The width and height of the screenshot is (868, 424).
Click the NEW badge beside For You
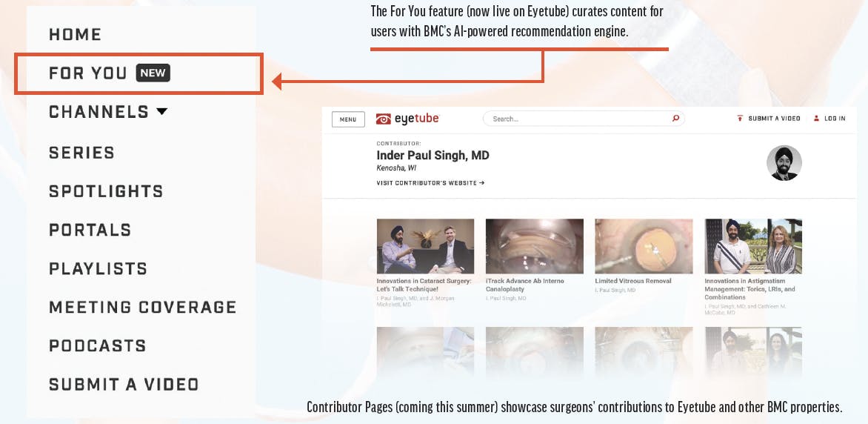[x=153, y=73]
